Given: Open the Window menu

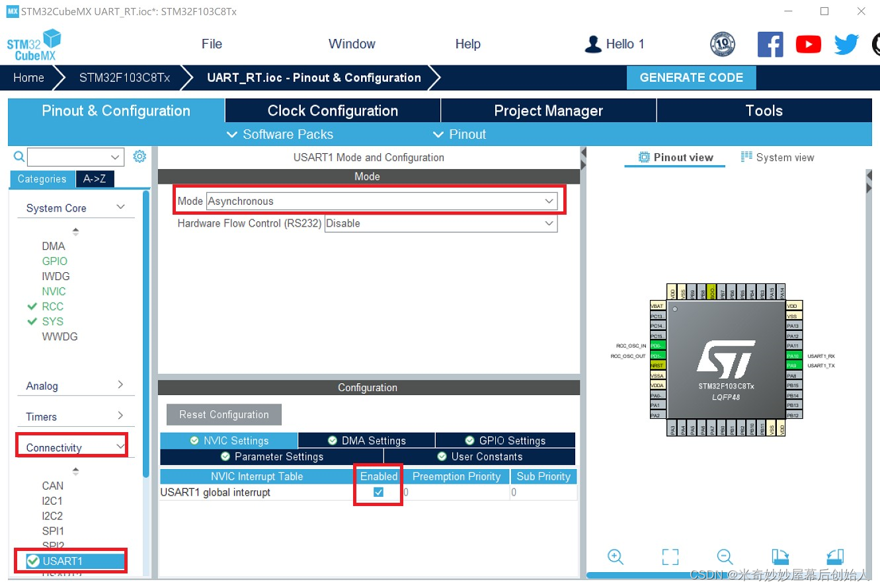Looking at the screenshot, I should [x=352, y=44].
